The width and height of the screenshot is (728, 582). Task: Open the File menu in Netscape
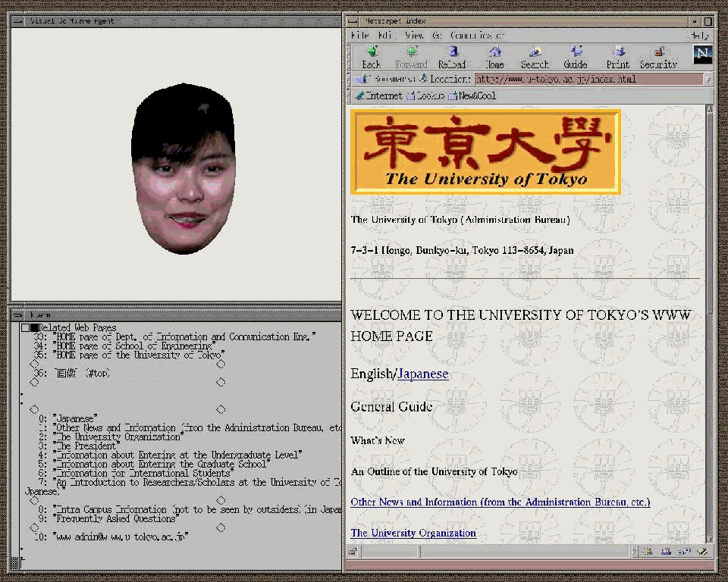(x=359, y=36)
